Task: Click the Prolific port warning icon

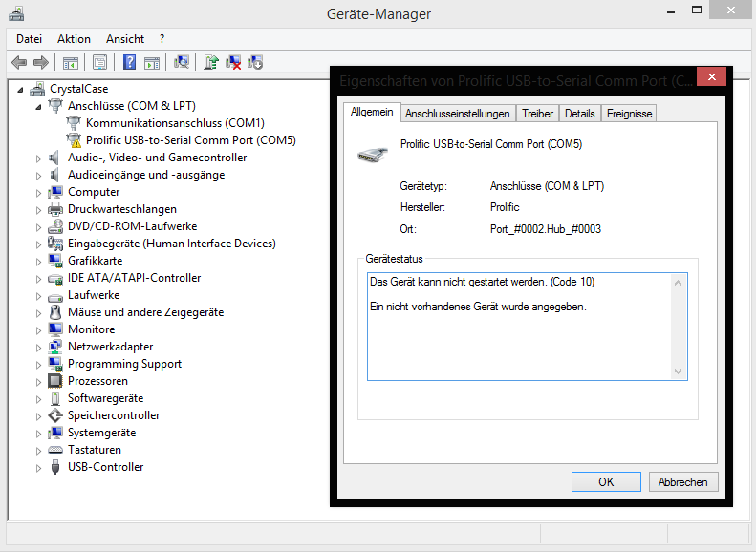Action: point(74,140)
